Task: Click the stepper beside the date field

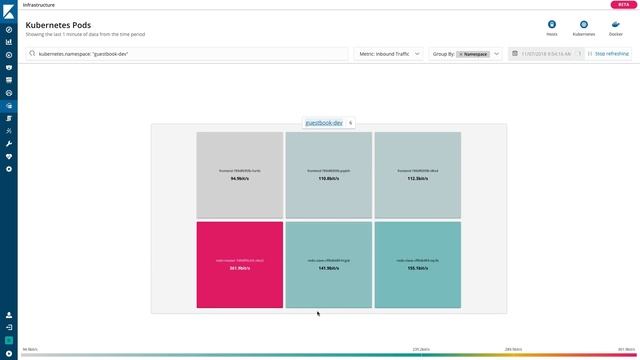Action: [x=580, y=53]
